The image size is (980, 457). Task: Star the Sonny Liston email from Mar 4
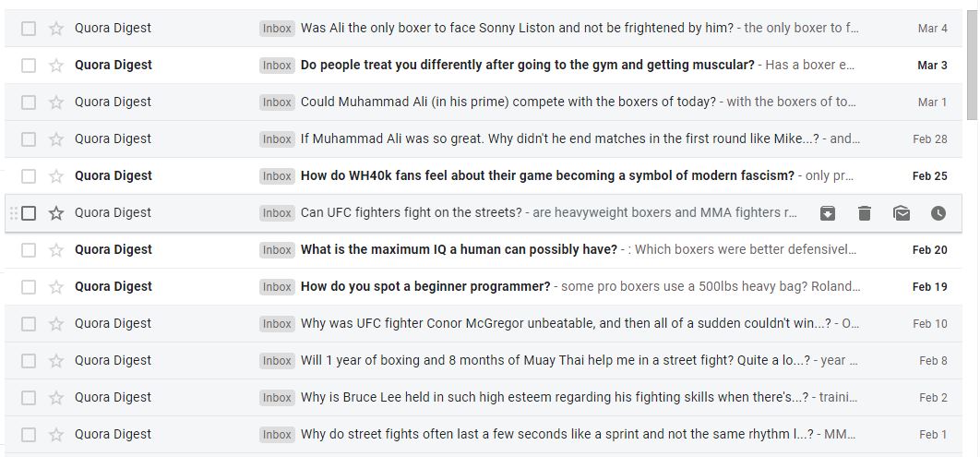[56, 28]
